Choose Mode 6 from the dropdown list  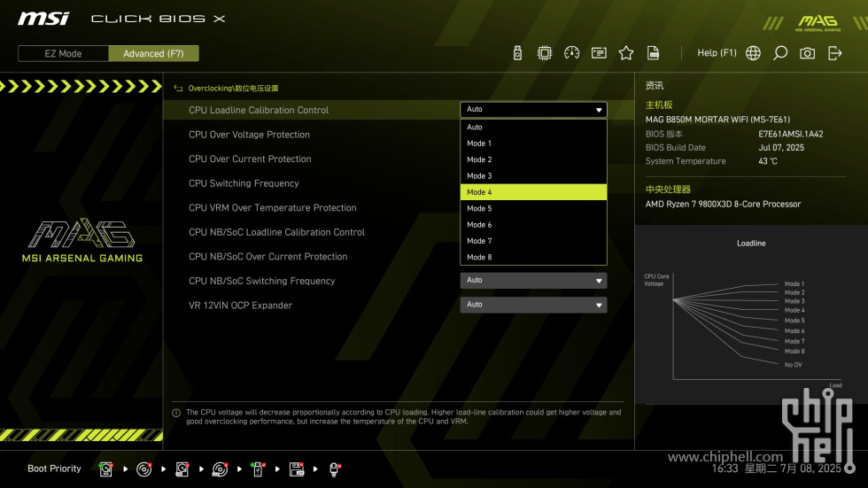[533, 225]
